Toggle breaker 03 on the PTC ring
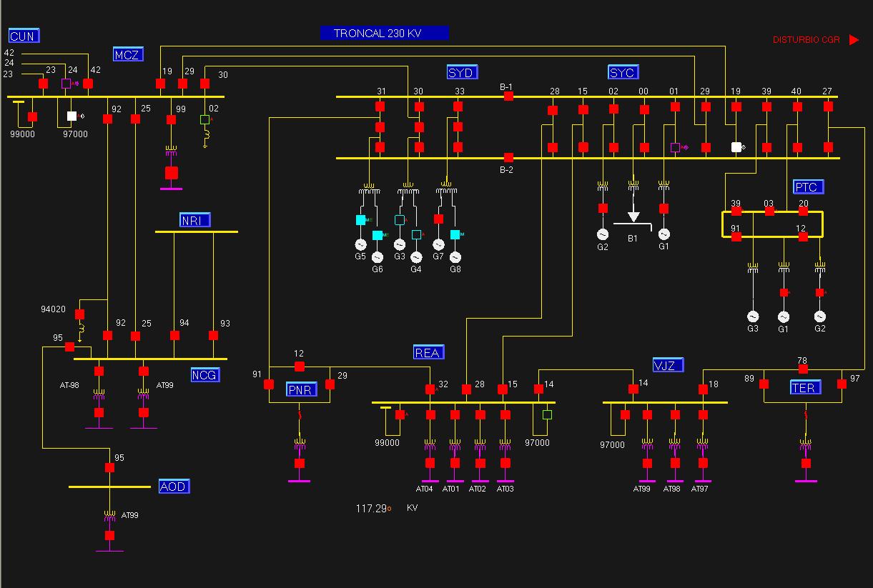 click(769, 211)
